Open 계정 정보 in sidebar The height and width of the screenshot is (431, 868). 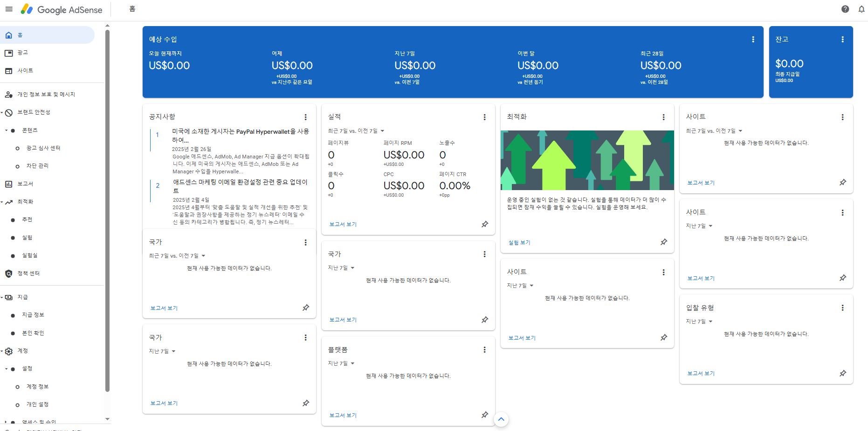point(37,387)
